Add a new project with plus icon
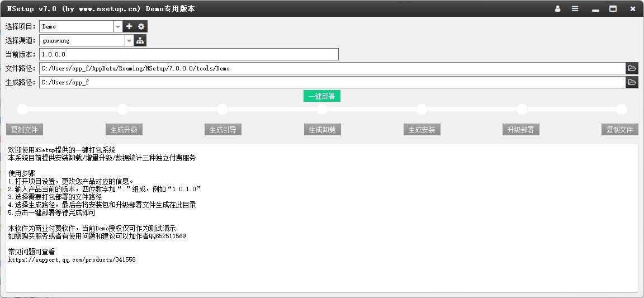The width and height of the screenshot is (644, 298). coord(129,26)
